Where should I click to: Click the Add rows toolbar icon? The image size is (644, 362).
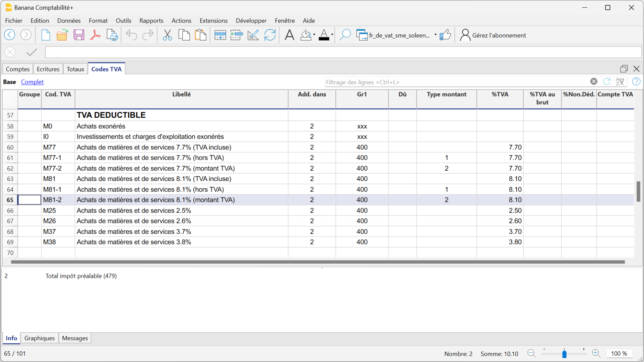[220, 35]
